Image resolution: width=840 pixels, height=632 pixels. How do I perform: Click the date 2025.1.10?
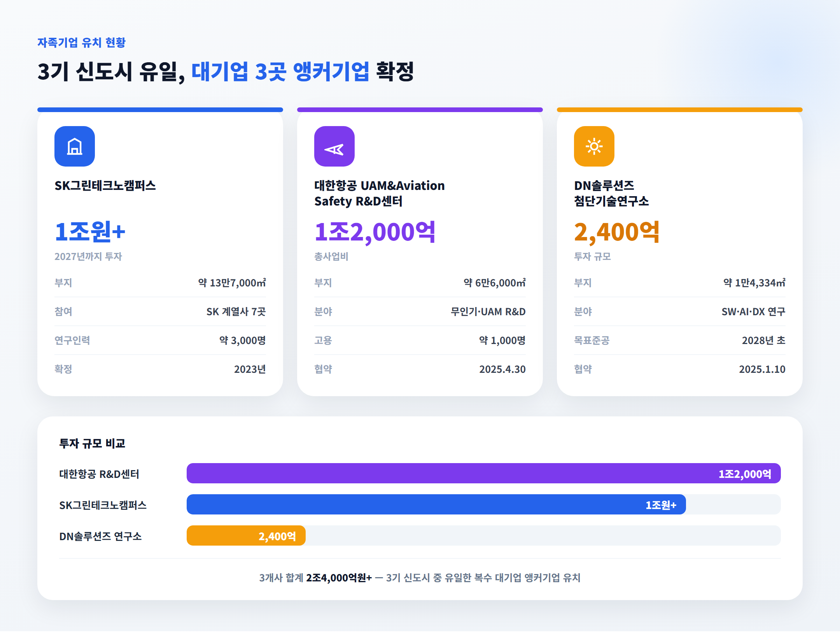pyautogui.click(x=762, y=369)
